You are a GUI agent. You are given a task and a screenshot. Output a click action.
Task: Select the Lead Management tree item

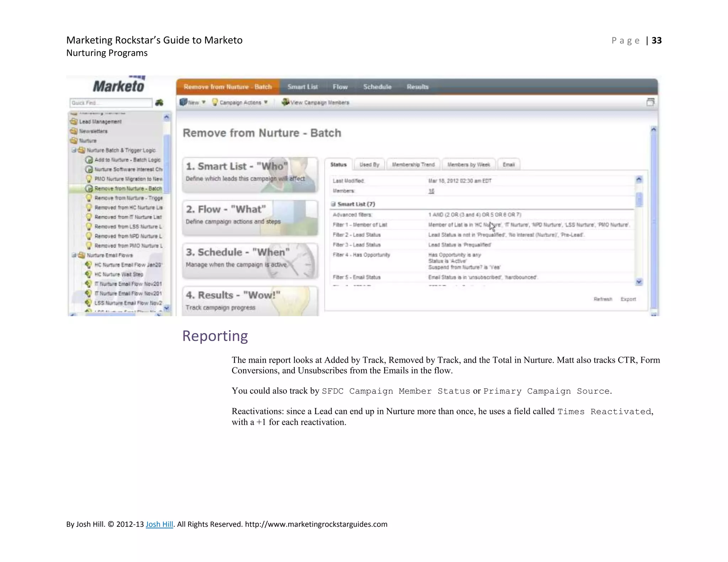(100, 121)
